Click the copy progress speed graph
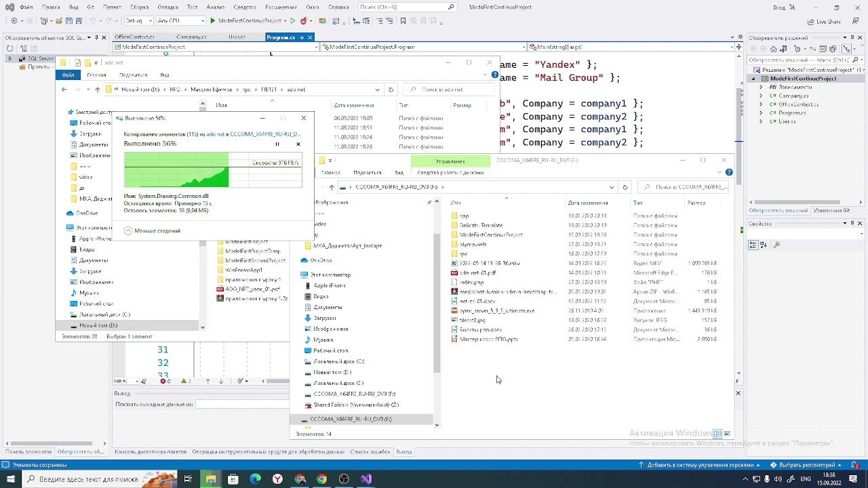This screenshot has width=868, height=488. (x=213, y=169)
